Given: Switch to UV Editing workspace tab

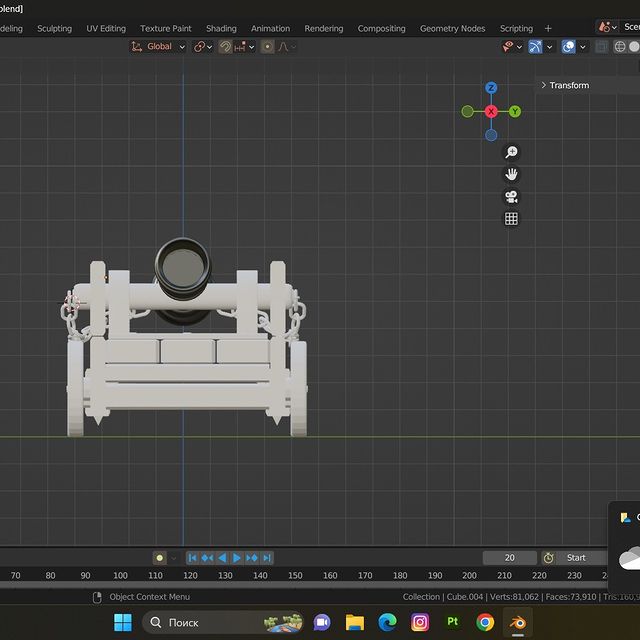Looking at the screenshot, I should point(106,29).
